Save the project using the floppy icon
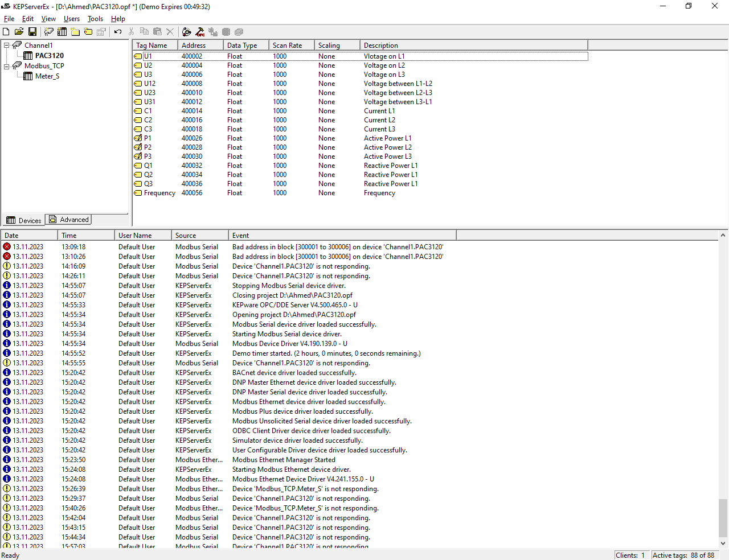The width and height of the screenshot is (729, 560). coord(32,32)
